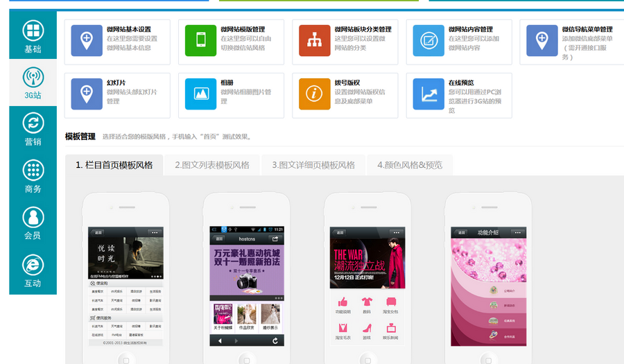The width and height of the screenshot is (624, 364).
Task: Open 微信导航菜单管理 title link
Action: click(x=587, y=29)
